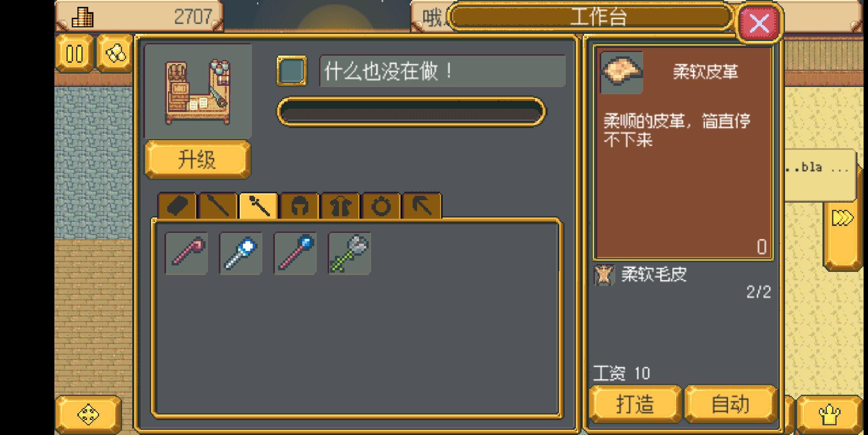Toggle the empty crafting slot box
This screenshot has height=435, width=868.
(291, 71)
